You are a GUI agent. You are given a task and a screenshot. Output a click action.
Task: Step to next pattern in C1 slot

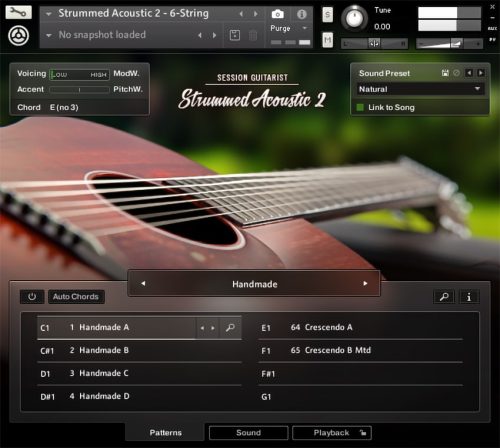pyautogui.click(x=213, y=328)
